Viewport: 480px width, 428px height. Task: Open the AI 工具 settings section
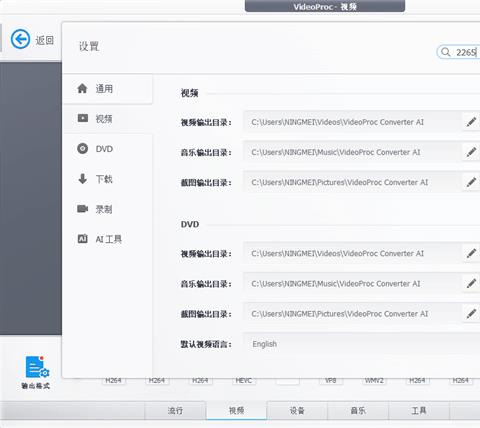pyautogui.click(x=107, y=239)
